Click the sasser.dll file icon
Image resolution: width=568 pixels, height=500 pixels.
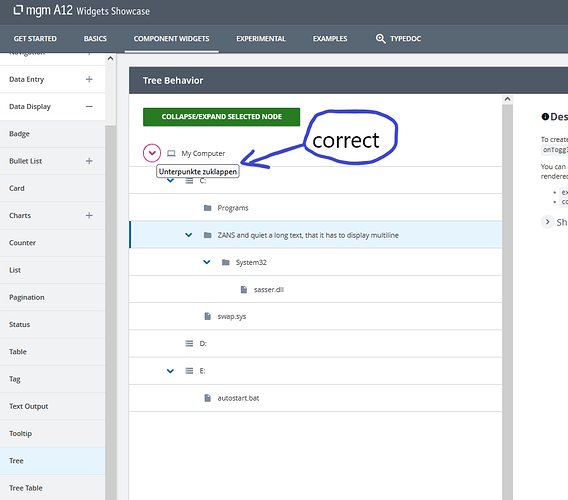(x=244, y=289)
